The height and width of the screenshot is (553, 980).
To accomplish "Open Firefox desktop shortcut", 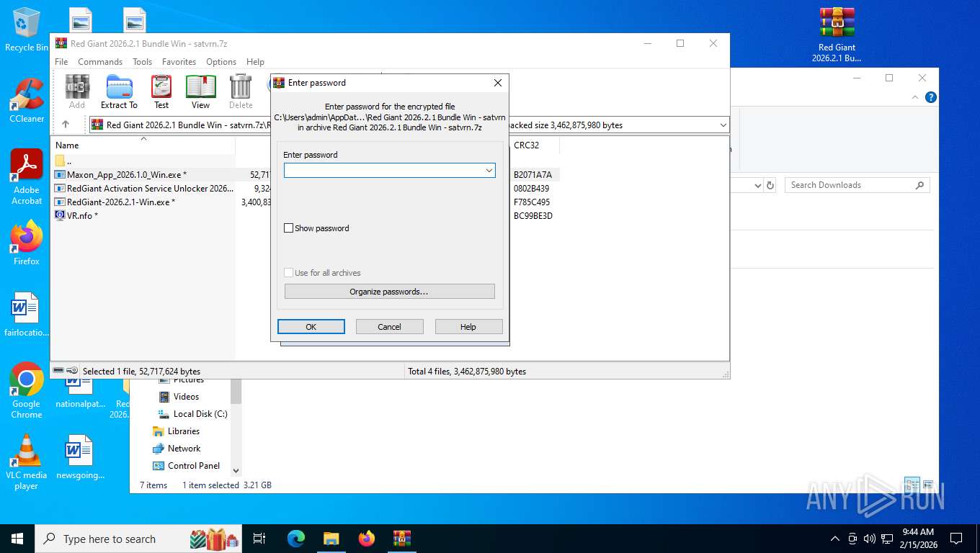I will [27, 243].
